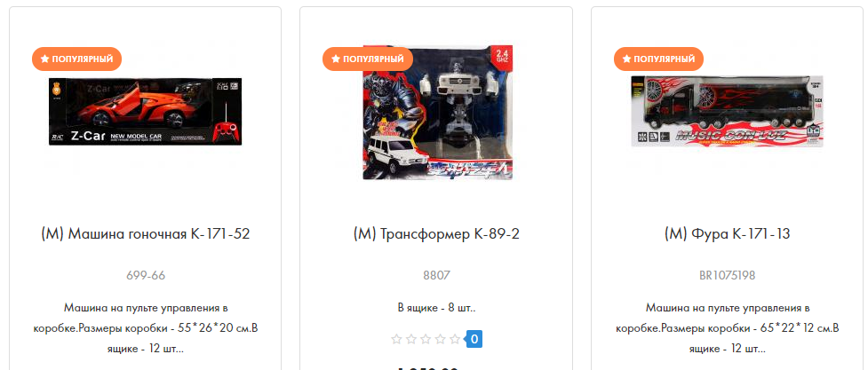Image resolution: width=868 pixels, height=370 pixels.
Task: Click the blue review count badge showing 0
Action: tap(474, 339)
